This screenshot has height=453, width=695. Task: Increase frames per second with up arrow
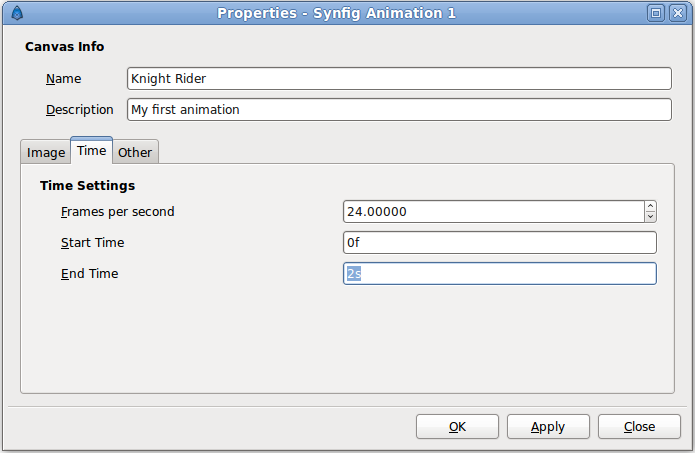click(x=650, y=207)
